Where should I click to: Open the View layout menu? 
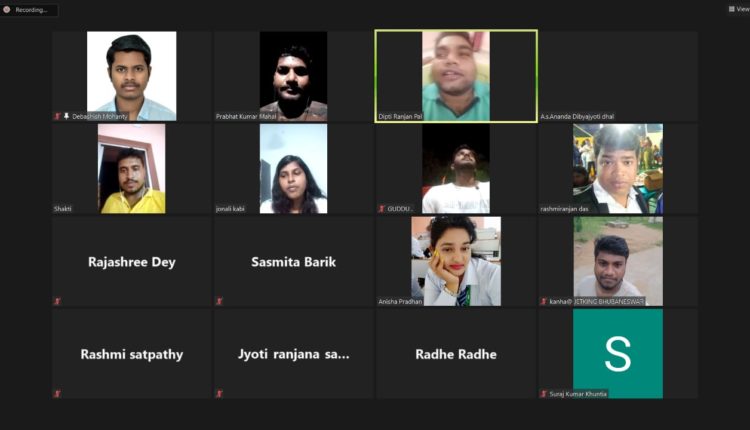(739, 9)
